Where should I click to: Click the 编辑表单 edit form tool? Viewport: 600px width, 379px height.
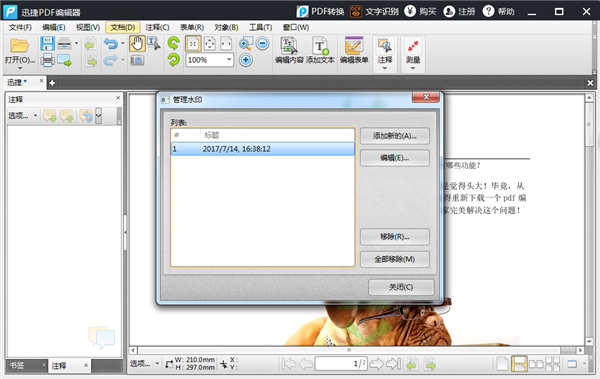coord(354,50)
